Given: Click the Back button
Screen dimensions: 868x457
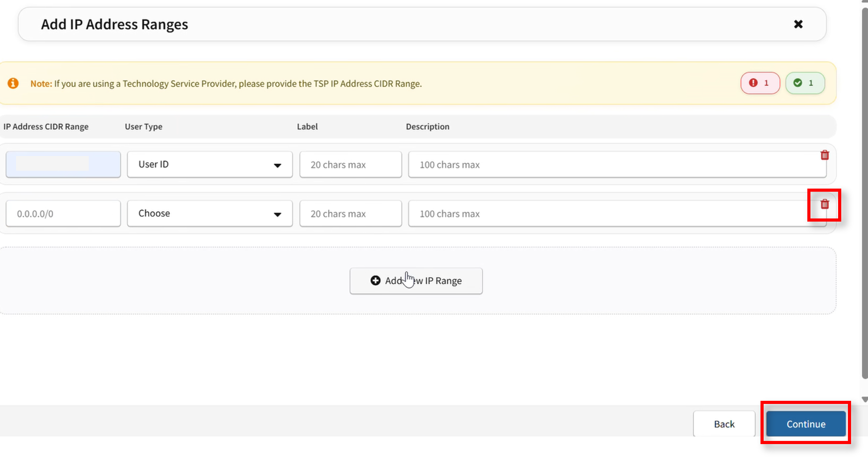Looking at the screenshot, I should pyautogui.click(x=724, y=424).
